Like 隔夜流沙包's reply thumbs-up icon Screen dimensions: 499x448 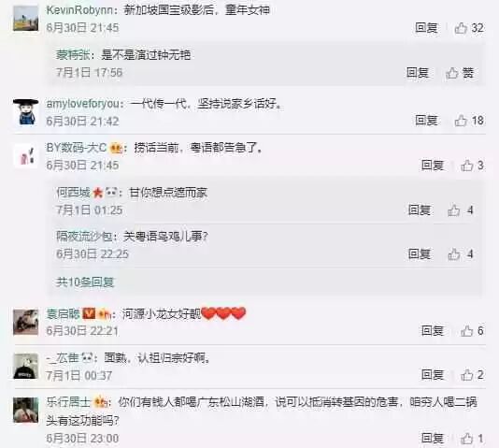coord(454,254)
